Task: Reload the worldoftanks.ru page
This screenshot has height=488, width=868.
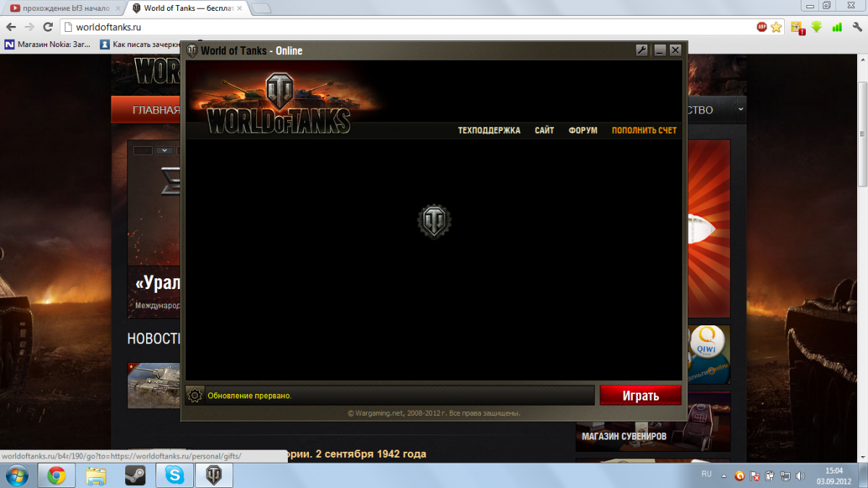Action: tap(48, 27)
